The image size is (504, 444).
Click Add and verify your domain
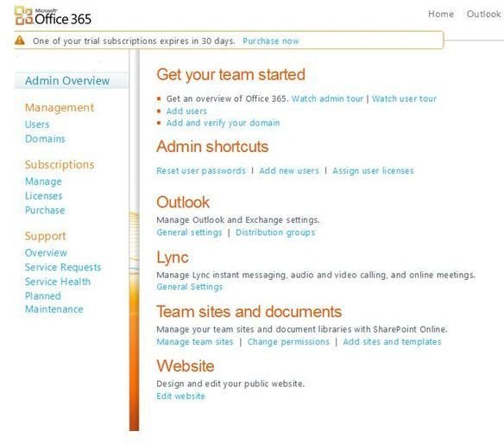click(223, 123)
